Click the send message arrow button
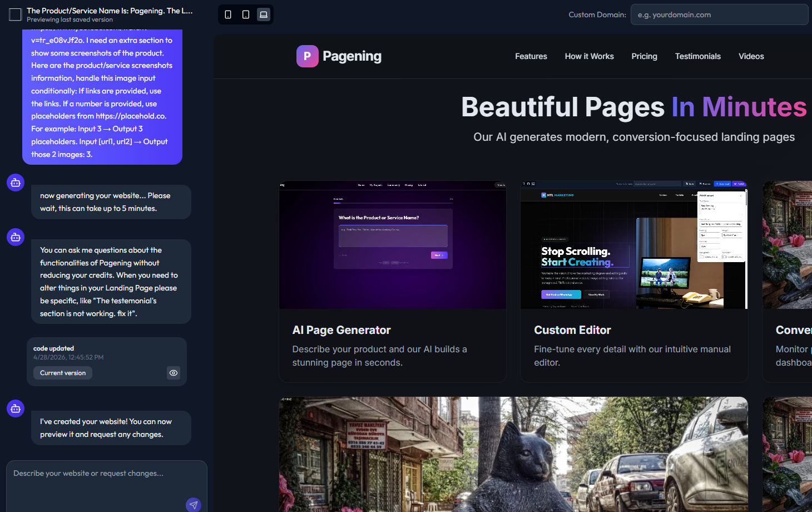 (194, 505)
